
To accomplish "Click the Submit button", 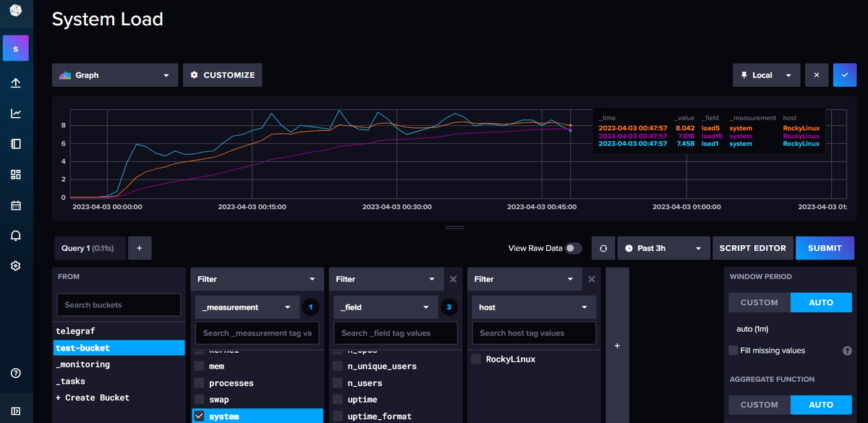I will point(825,248).
